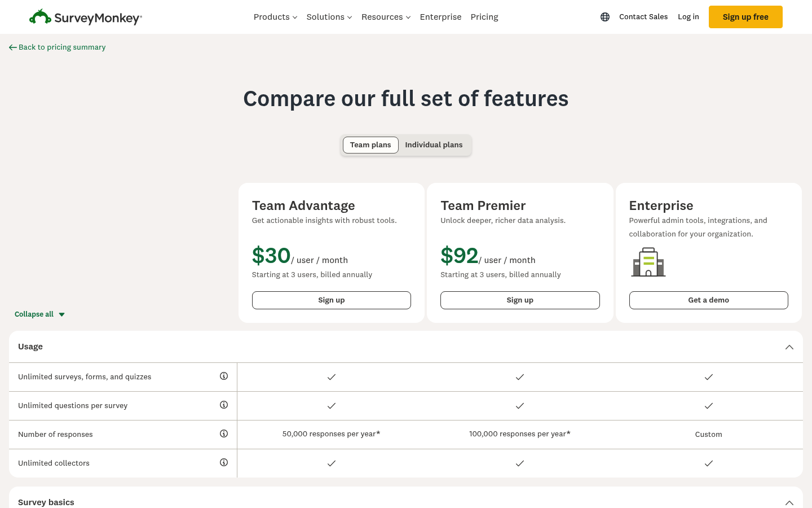The height and width of the screenshot is (508, 812).
Task: Collapse the Survey basics section chevron
Action: 789,502
